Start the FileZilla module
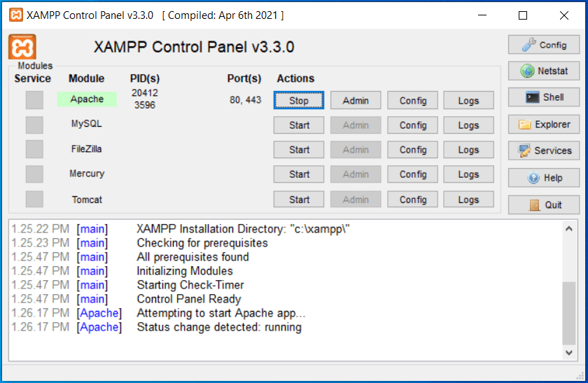 point(299,150)
